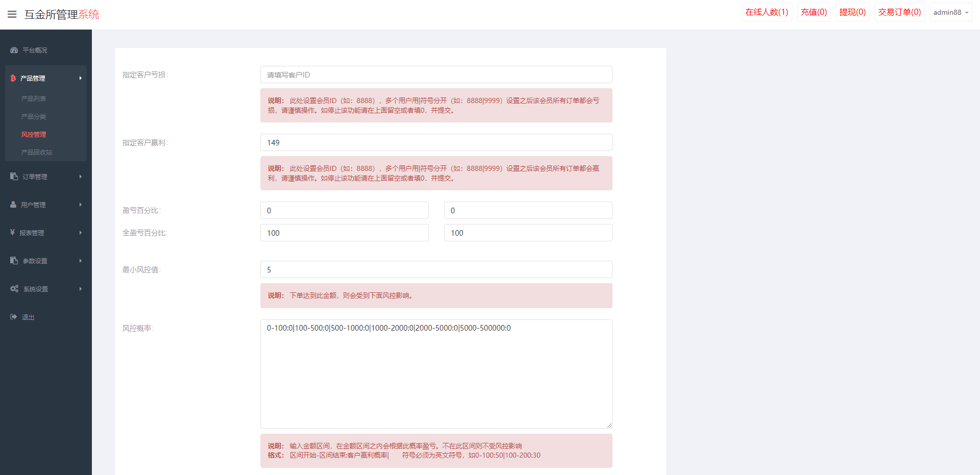
Task: Click the 提现(0) button
Action: pyautogui.click(x=852, y=12)
